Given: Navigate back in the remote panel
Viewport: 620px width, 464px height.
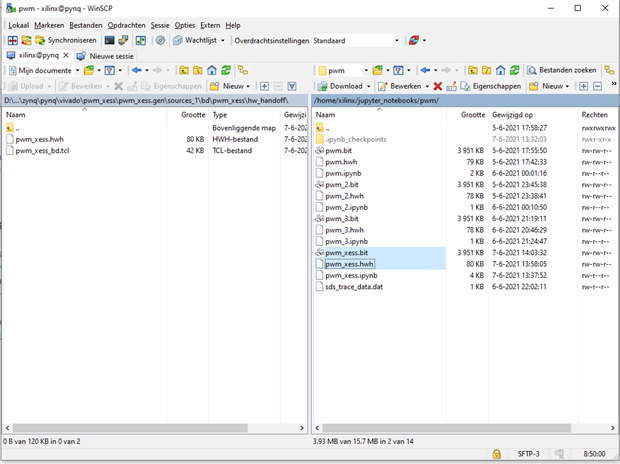Looking at the screenshot, I should click(427, 71).
